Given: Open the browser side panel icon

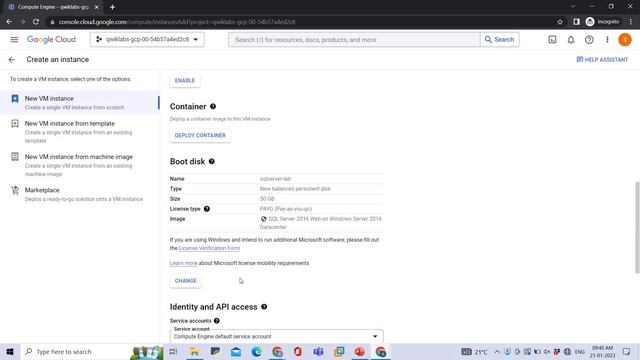Looking at the screenshot, I should coord(576,22).
